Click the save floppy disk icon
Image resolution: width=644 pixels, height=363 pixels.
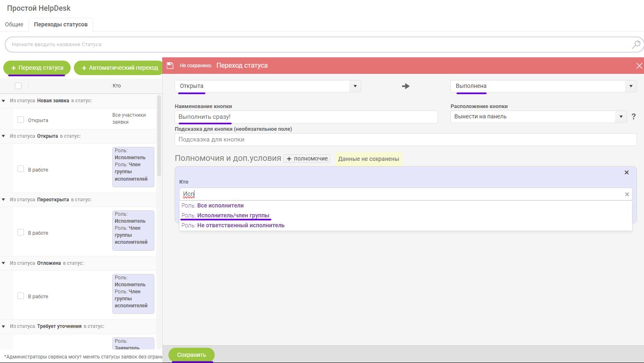[170, 66]
